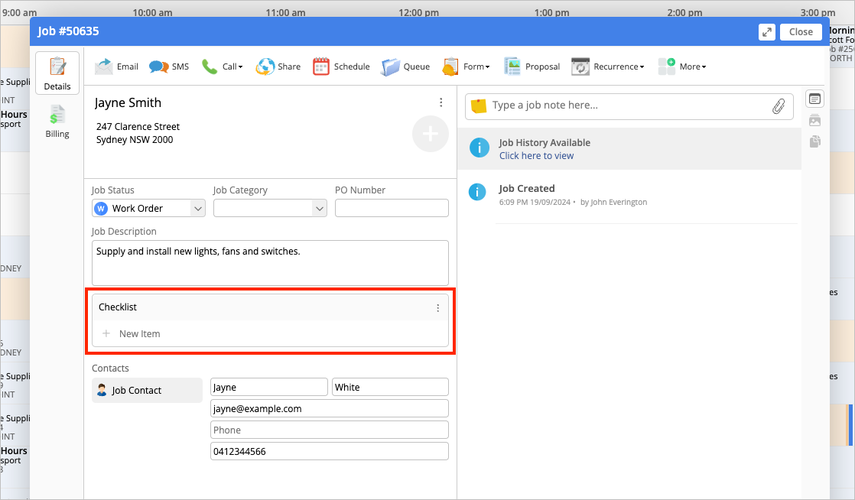Send an SMS from the toolbar

169,67
